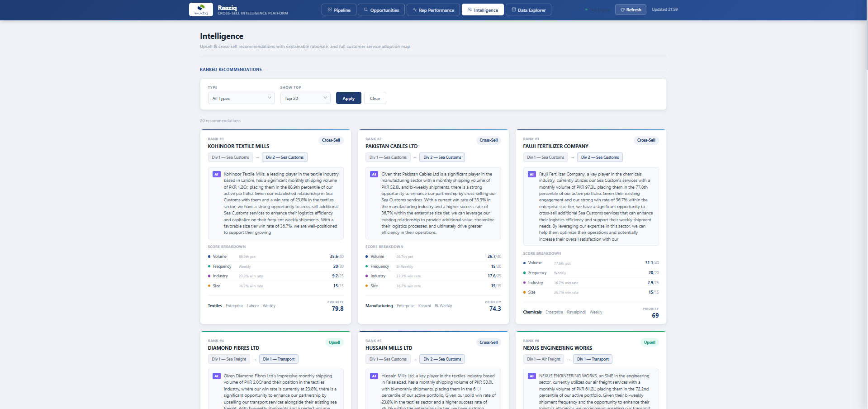Click the AI badge in Kohinoor Textile Mills card
Screen dimensions: 868x409
click(216, 174)
